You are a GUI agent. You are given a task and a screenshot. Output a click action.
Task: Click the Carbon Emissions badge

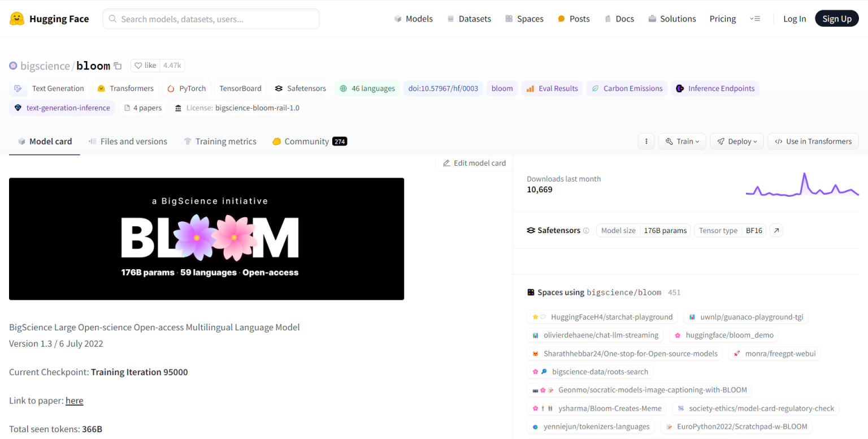click(x=627, y=88)
